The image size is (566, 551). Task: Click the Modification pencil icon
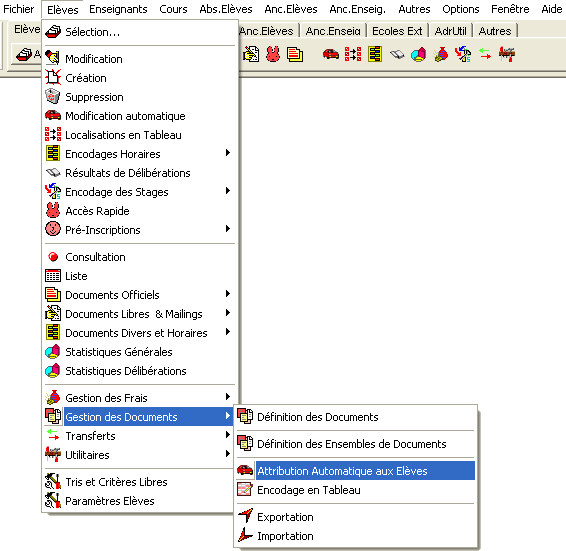(53, 58)
